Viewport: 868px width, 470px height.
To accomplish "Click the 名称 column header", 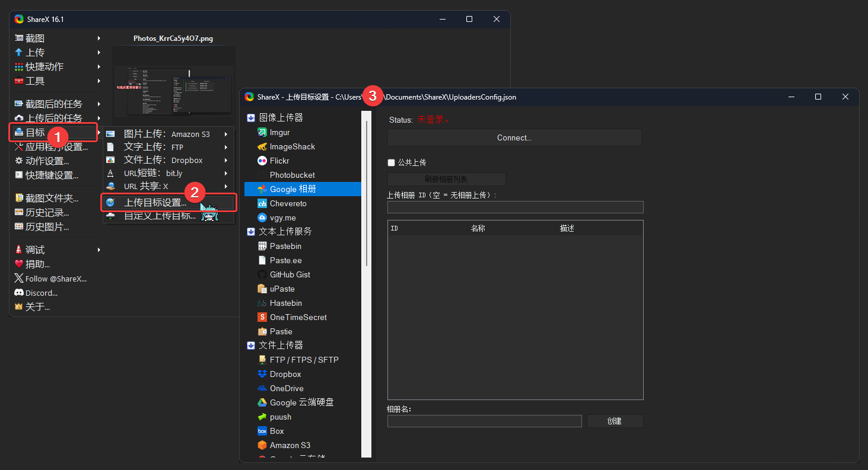I will [513, 228].
